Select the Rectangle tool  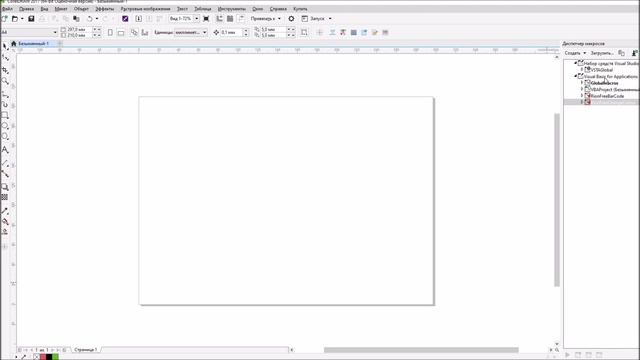tap(5, 116)
